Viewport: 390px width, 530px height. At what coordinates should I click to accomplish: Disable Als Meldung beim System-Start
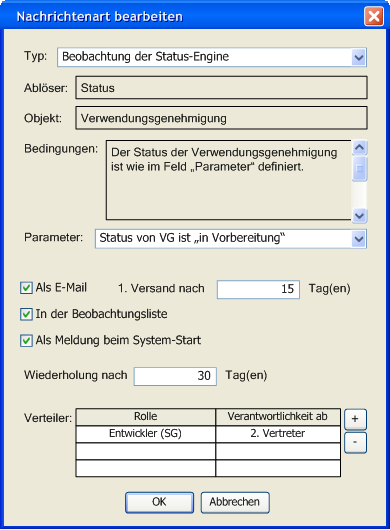pos(26,340)
